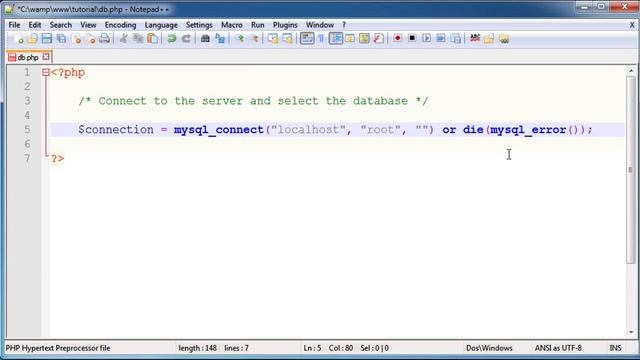Image resolution: width=640 pixels, height=360 pixels.
Task: Click the "localhost" string in the code
Action: (309, 130)
